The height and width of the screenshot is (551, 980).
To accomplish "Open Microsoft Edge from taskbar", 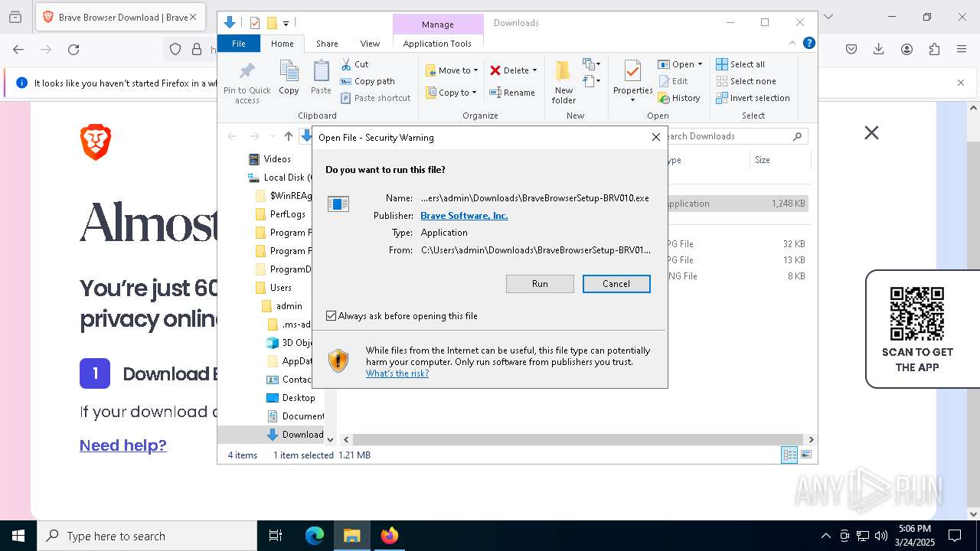I will [x=315, y=536].
